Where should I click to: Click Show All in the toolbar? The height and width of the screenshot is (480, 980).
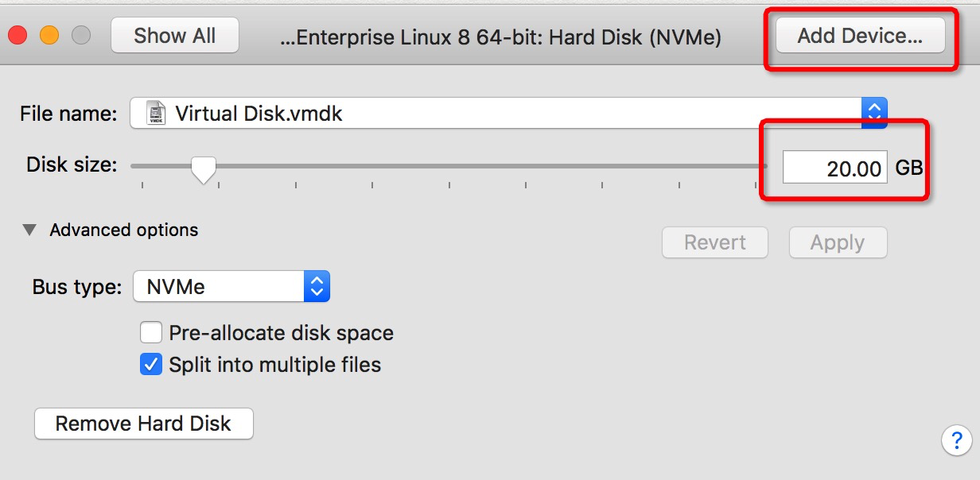[x=174, y=36]
